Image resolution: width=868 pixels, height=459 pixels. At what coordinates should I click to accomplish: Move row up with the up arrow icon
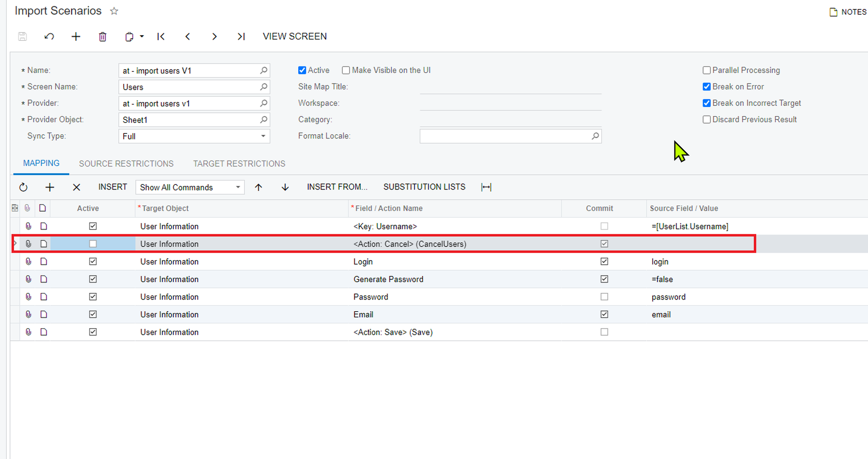point(259,187)
